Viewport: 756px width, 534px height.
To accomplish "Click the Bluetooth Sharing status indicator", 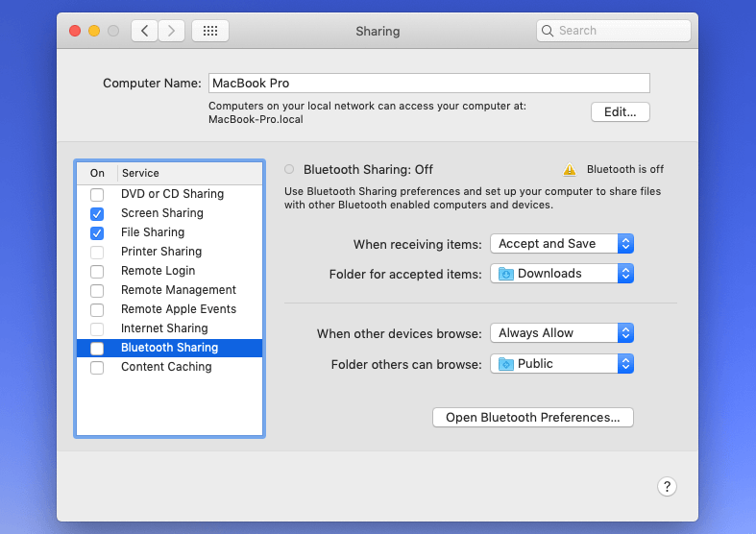I will coord(289,169).
